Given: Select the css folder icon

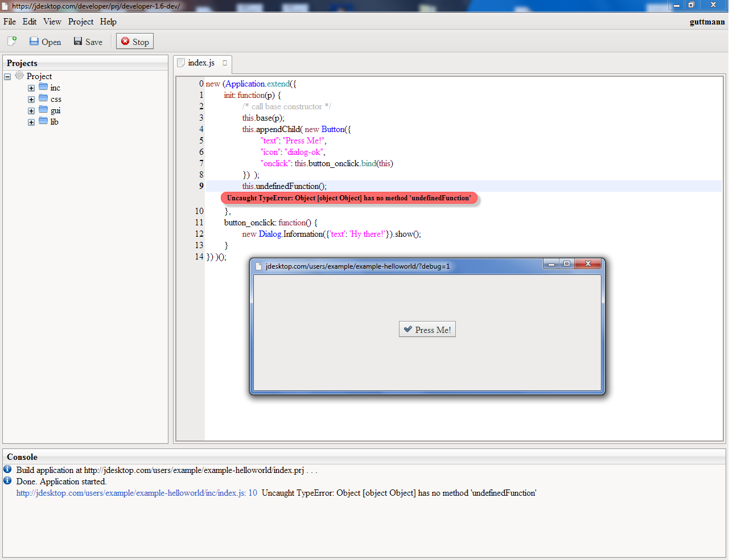Looking at the screenshot, I should 43,98.
